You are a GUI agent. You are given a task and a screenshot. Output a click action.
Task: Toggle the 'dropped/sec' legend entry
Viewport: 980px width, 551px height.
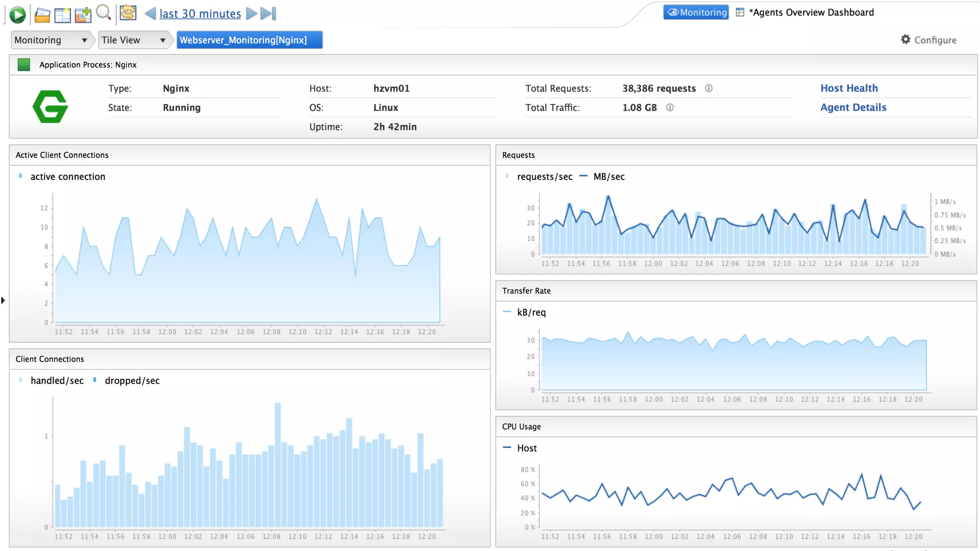(x=126, y=381)
